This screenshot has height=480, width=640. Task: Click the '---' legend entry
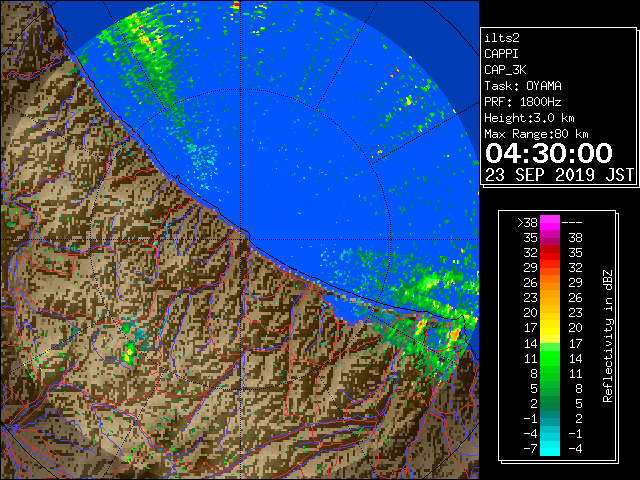coord(572,222)
